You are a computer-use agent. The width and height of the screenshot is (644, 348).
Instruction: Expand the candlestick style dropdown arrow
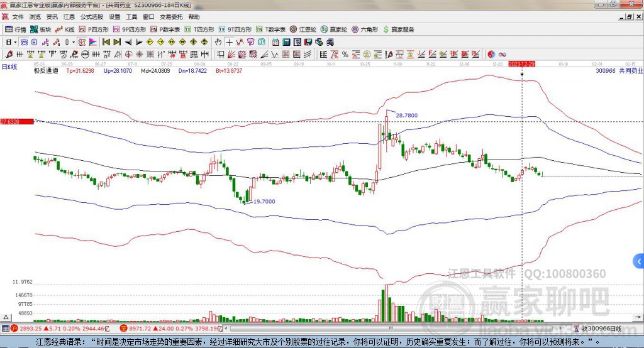coord(74,42)
